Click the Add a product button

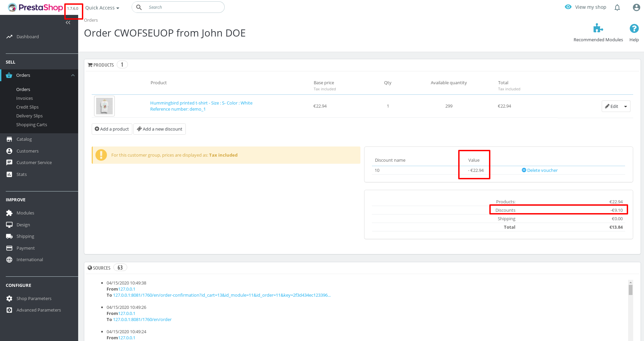point(112,129)
